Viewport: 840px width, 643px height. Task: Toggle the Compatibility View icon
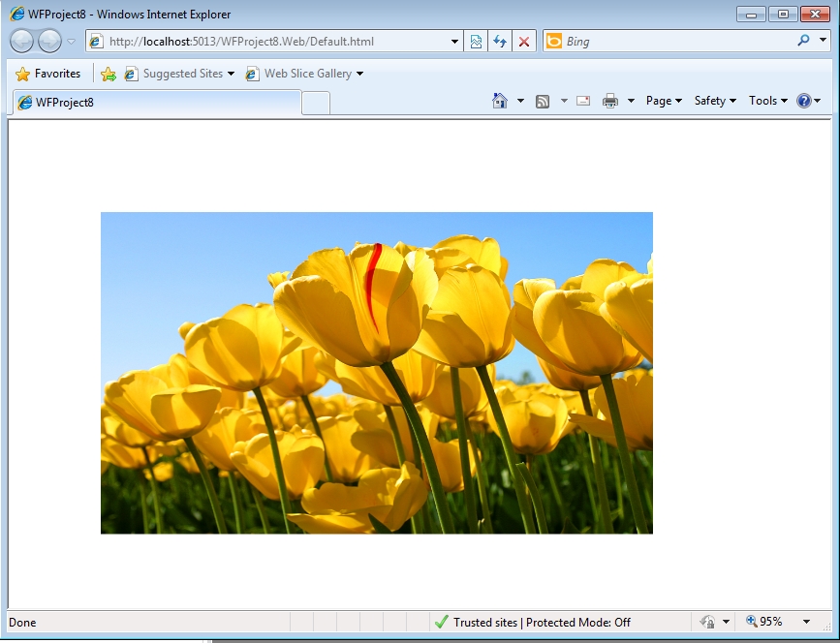click(476, 42)
